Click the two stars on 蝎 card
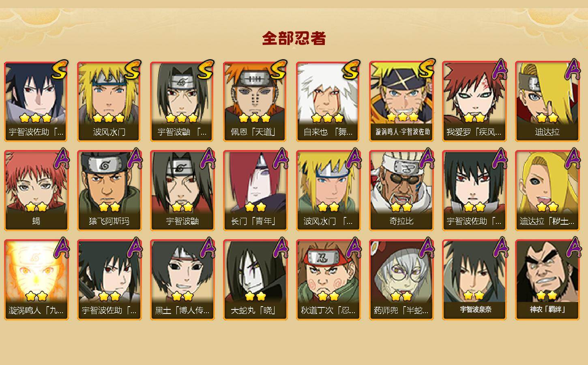The width and height of the screenshot is (588, 365). tap(36, 207)
